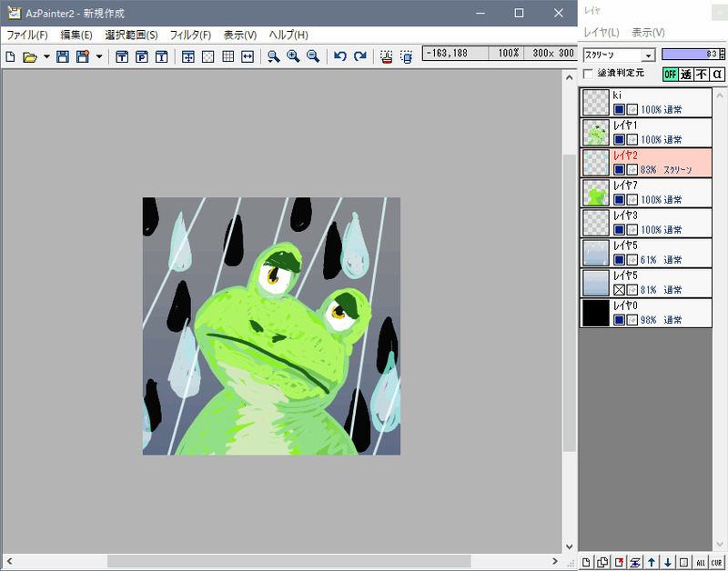The height and width of the screenshot is (571, 728).
Task: Click the selection copy icon in the toolbar
Action: (406, 56)
